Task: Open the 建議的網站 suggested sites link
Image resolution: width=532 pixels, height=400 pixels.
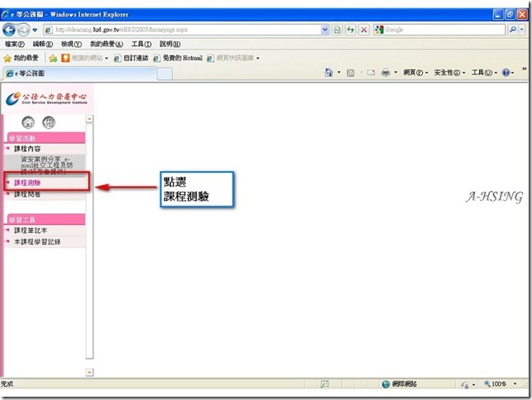Action: click(x=84, y=59)
